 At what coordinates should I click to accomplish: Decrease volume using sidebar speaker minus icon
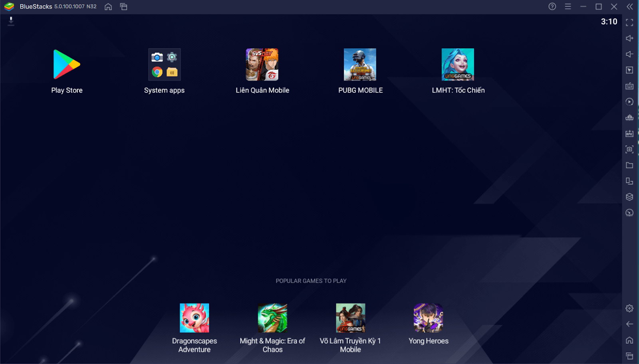pyautogui.click(x=629, y=54)
